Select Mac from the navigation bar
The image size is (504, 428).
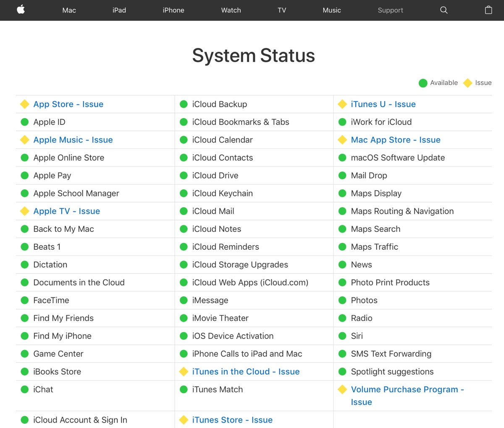(x=69, y=10)
